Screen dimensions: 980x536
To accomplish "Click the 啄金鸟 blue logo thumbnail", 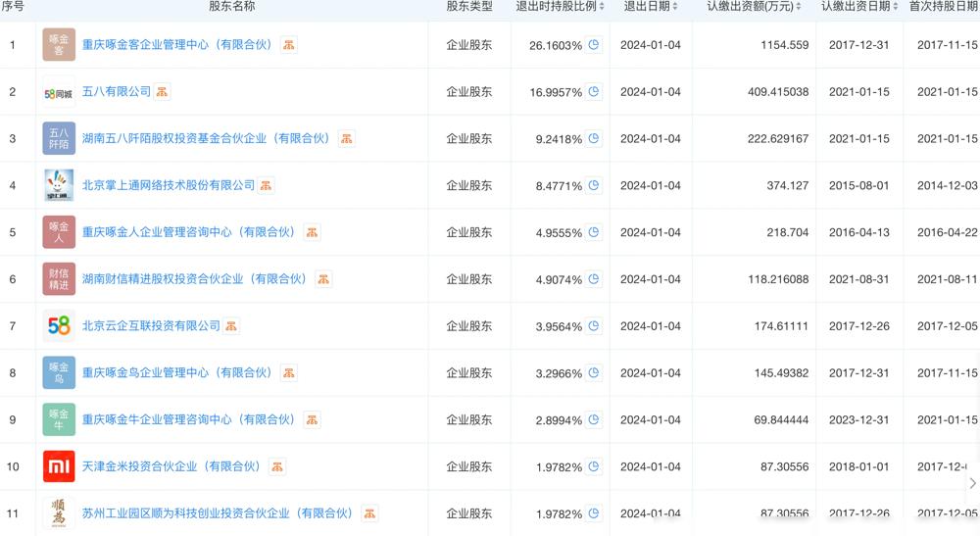I will (59, 373).
